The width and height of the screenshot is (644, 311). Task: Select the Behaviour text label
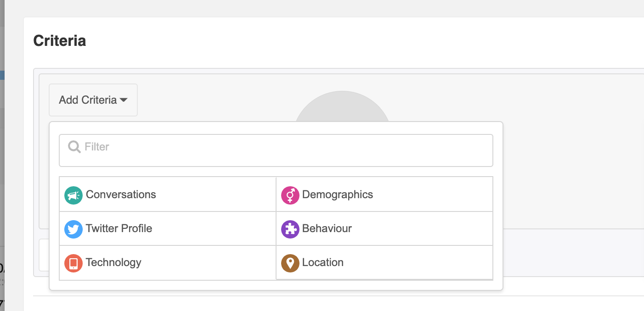click(x=327, y=228)
